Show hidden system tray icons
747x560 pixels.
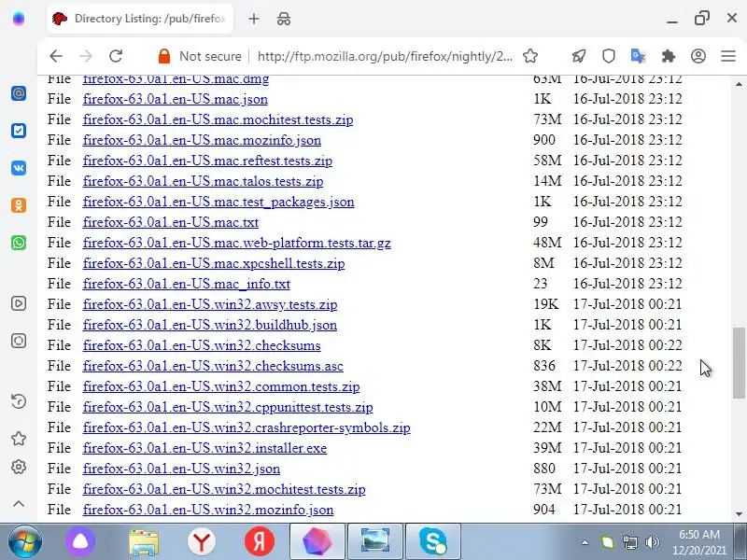click(x=585, y=542)
